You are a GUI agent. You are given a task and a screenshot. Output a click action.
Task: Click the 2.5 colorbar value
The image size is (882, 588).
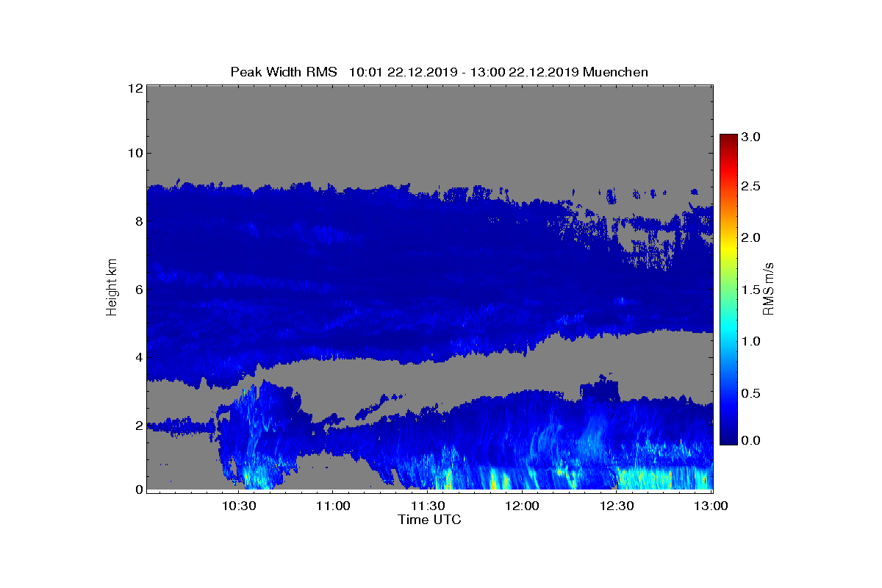coord(750,187)
